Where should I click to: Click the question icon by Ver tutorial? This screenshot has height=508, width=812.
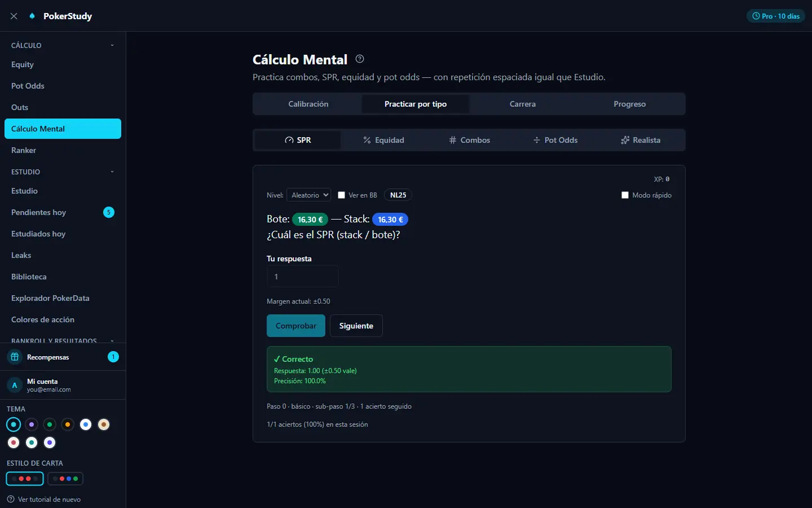(x=11, y=499)
